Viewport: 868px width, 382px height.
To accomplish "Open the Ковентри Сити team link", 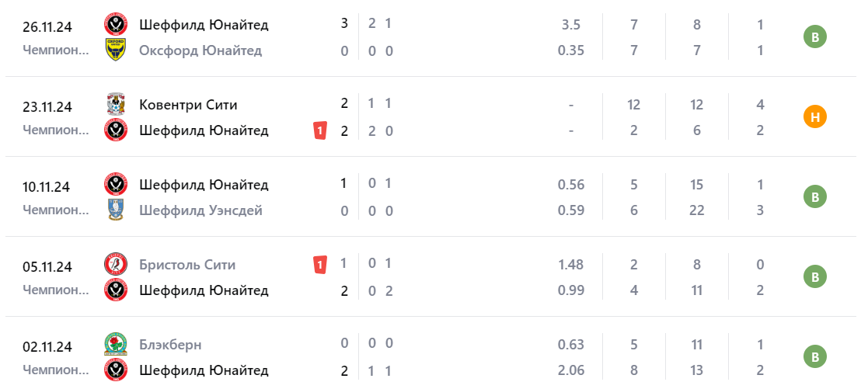I will [188, 104].
